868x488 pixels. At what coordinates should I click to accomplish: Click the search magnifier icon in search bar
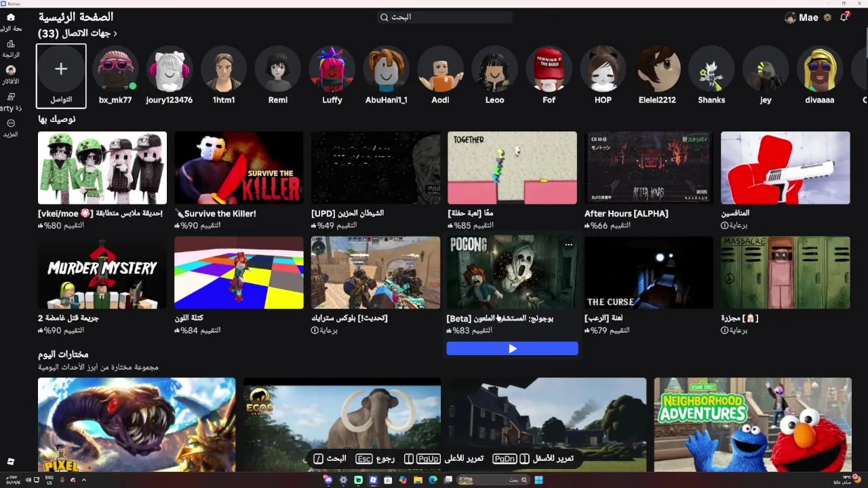(384, 17)
